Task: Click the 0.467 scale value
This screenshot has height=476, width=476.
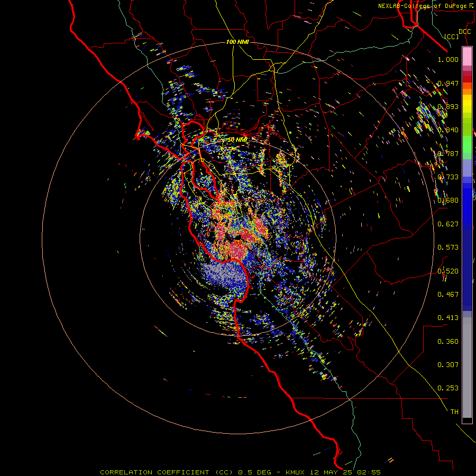Action: coord(448,295)
